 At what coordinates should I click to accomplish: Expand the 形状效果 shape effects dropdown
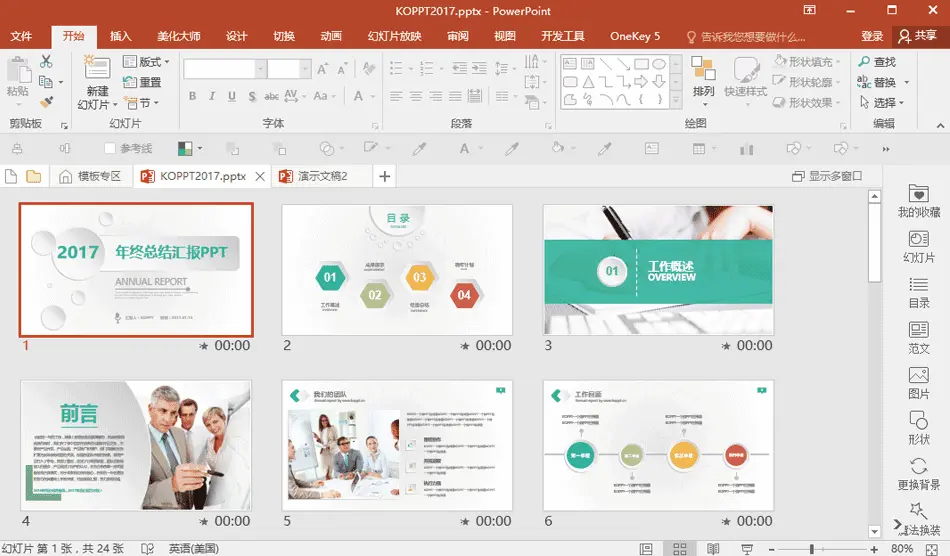point(838,103)
